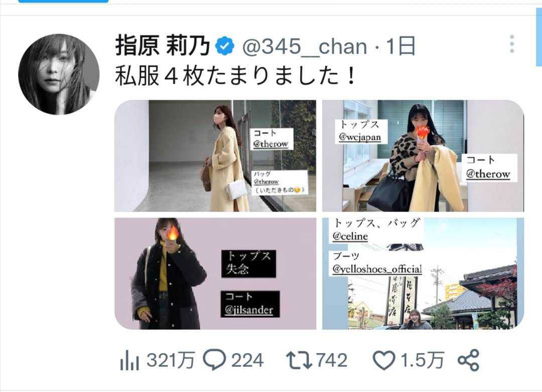
Task: Click the share icon
Action: (468, 360)
